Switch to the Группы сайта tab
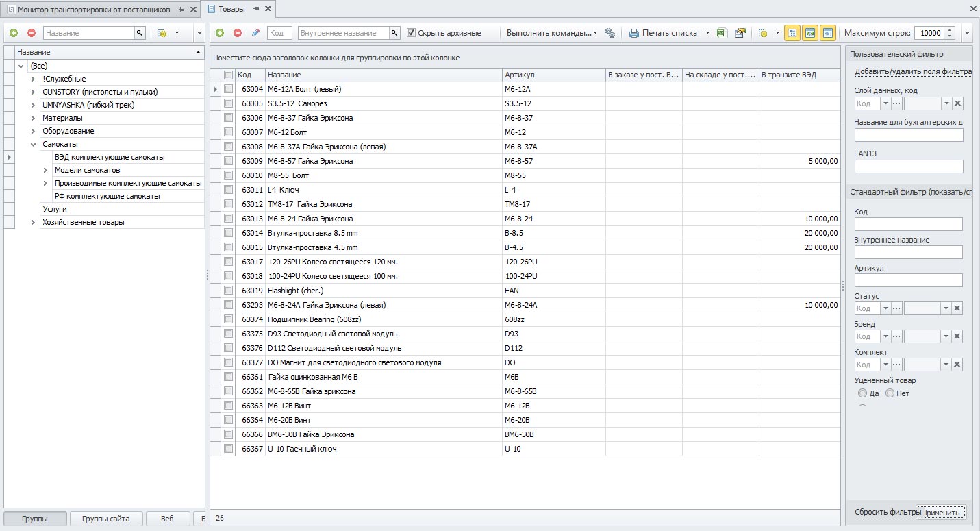 (106, 519)
